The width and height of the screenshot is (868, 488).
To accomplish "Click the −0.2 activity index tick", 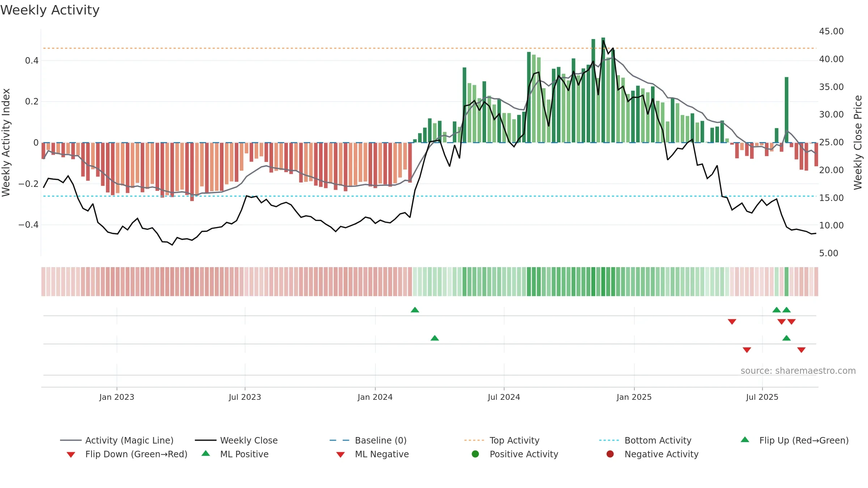I will [x=29, y=184].
